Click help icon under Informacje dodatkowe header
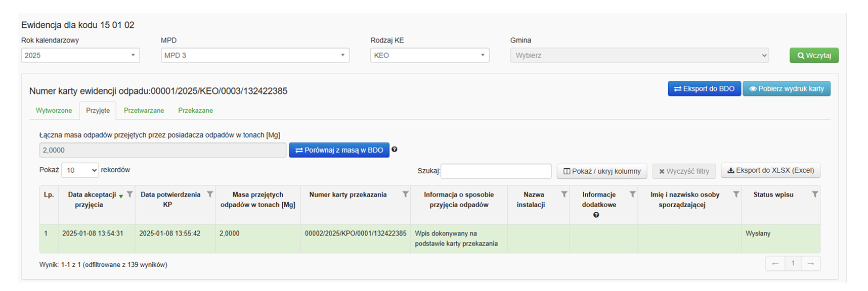 pos(596,215)
